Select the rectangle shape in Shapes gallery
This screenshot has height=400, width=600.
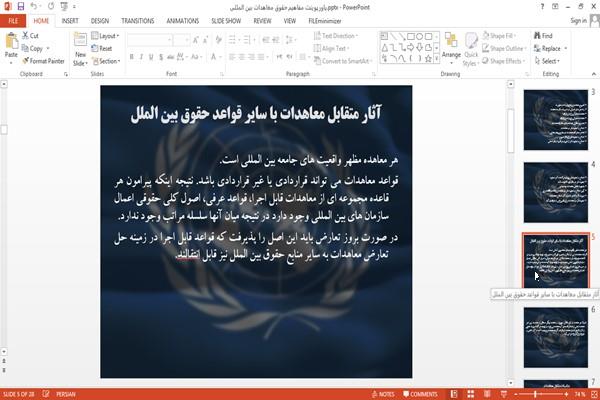[411, 36]
